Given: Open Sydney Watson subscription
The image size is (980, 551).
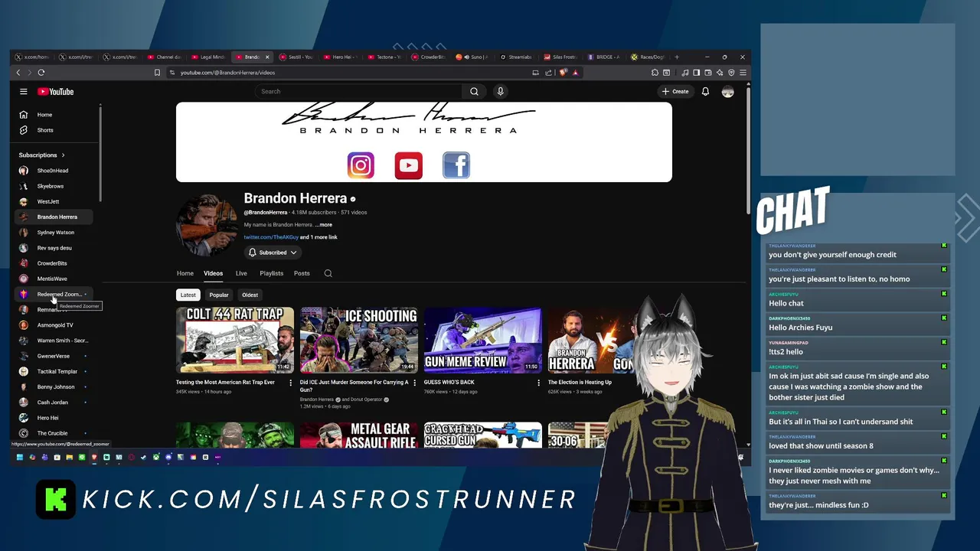Looking at the screenshot, I should point(55,233).
